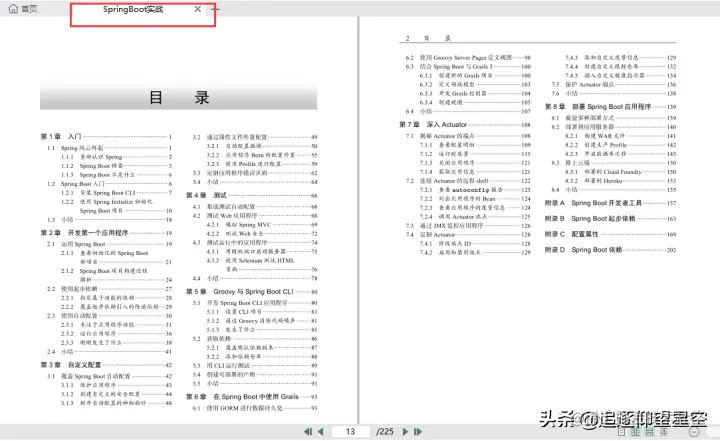Click entry 7.5 保护 Actuator 端点
The width and height of the screenshot is (720, 441).
point(613,85)
